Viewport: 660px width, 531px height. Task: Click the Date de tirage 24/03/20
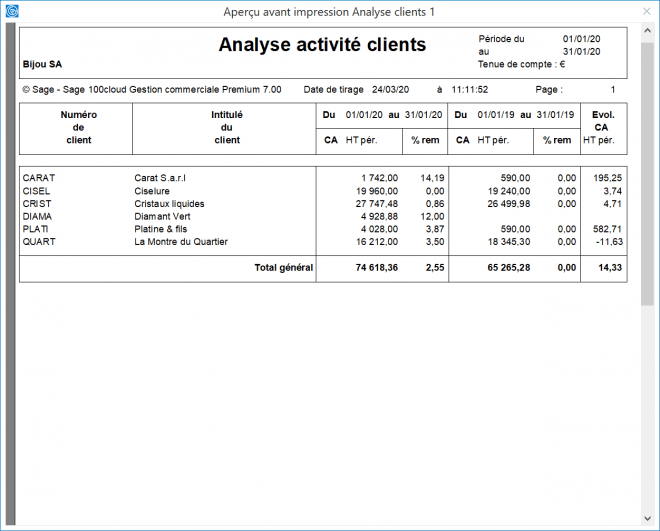[356, 90]
